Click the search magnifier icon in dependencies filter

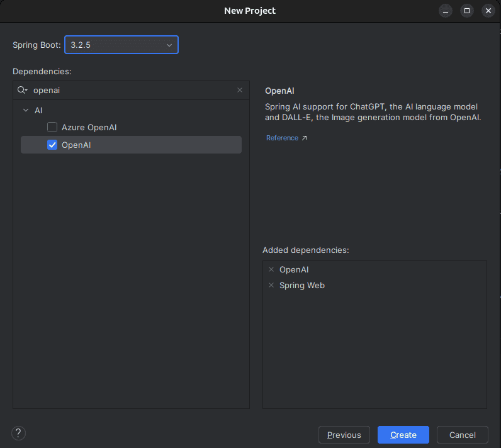[22, 90]
